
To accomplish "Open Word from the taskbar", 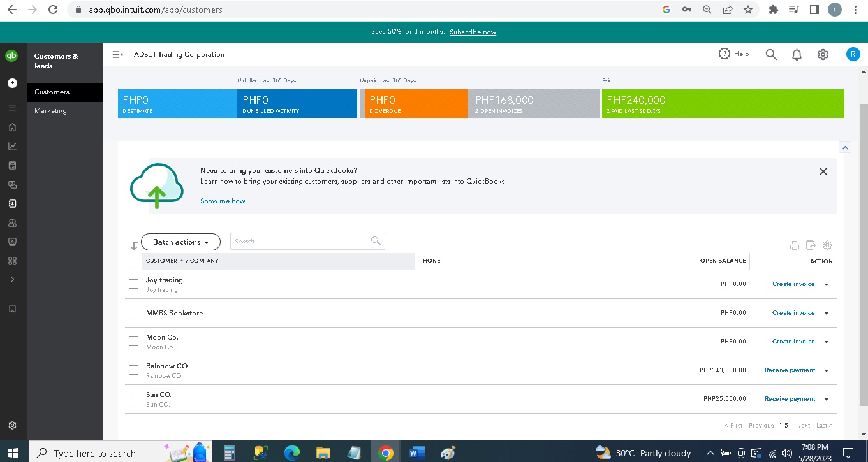I will click(x=416, y=453).
